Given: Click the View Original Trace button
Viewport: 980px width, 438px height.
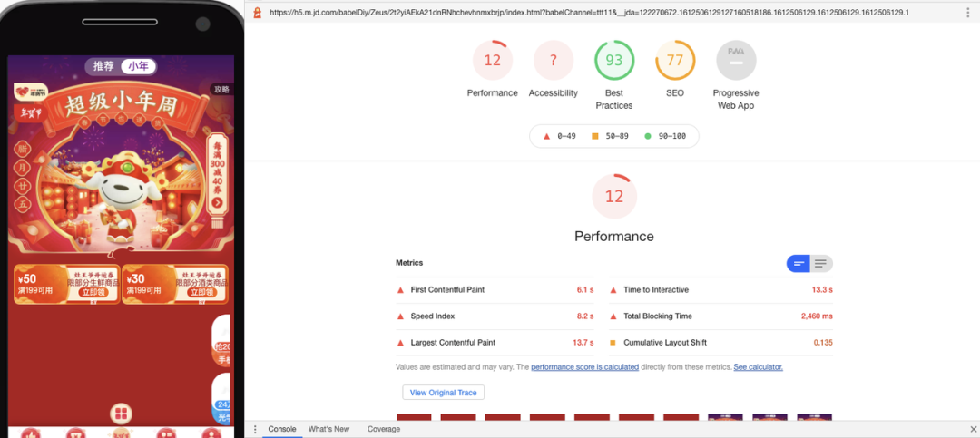Looking at the screenshot, I should click(443, 393).
